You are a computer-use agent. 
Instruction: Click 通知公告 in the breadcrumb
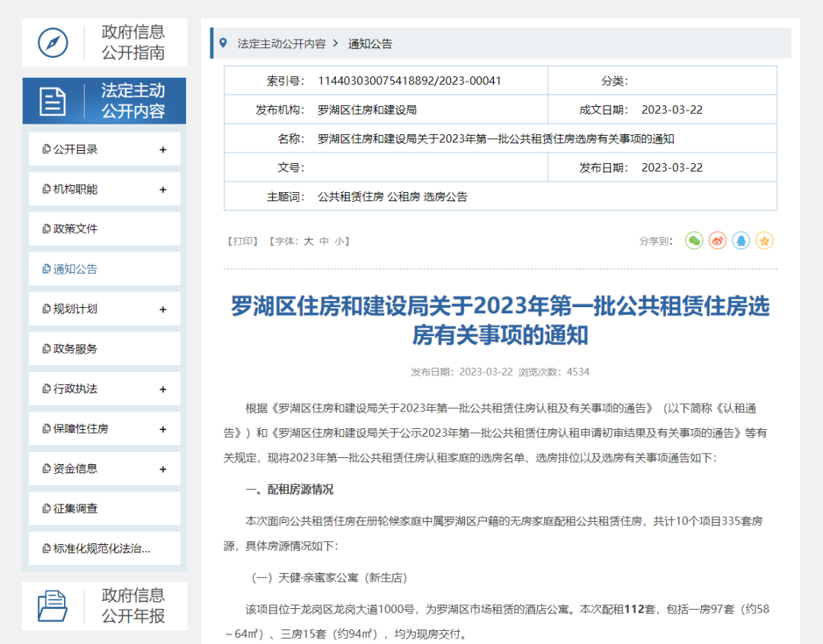click(x=370, y=43)
